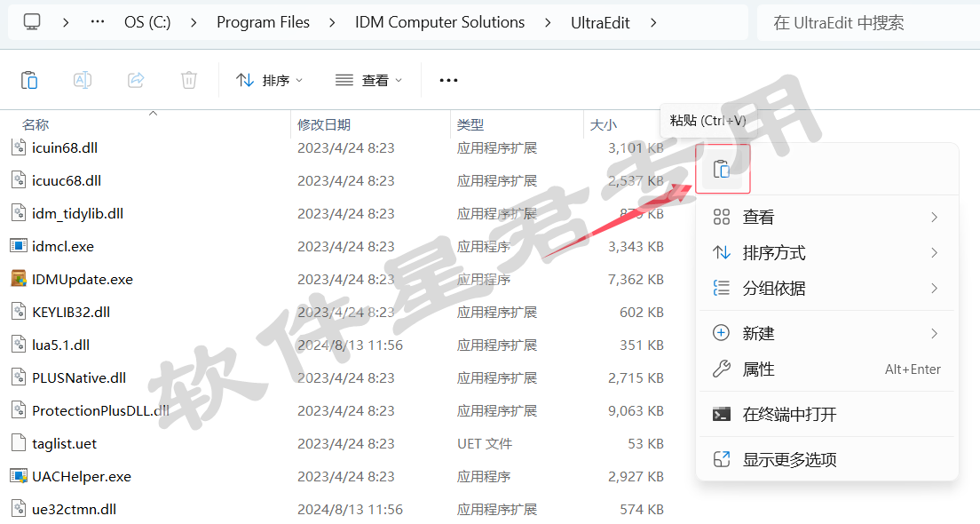The width and height of the screenshot is (980, 524).
Task: Choose 新建 in the context menu
Action: click(x=827, y=333)
